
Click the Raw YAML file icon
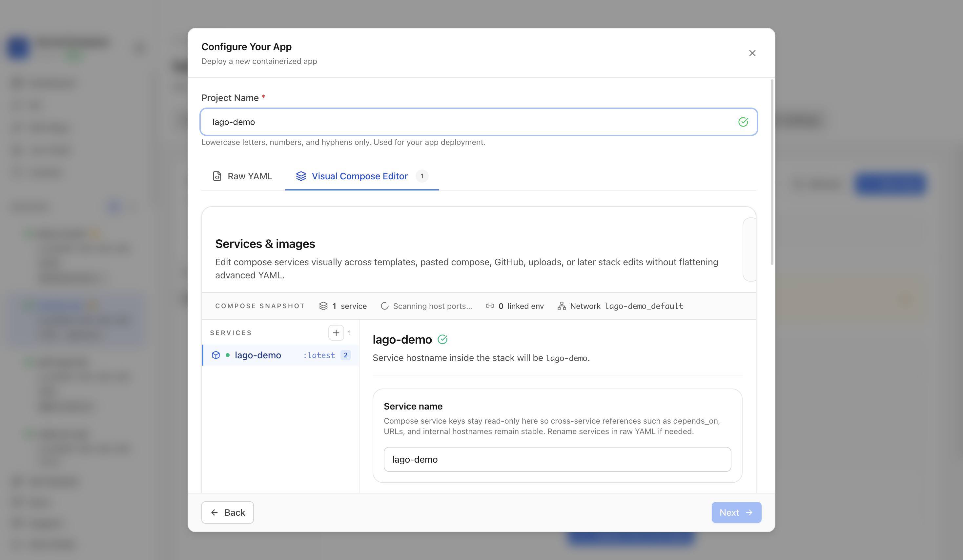coord(217,176)
